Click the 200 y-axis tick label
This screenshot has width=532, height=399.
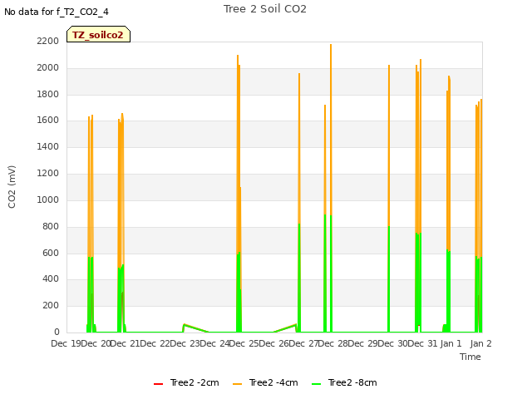pos(51,305)
